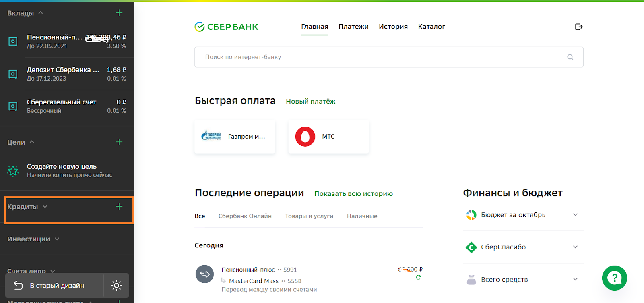Screen dimensions: 644x303
Task: Click the red MTS logo icon
Action: (x=305, y=137)
